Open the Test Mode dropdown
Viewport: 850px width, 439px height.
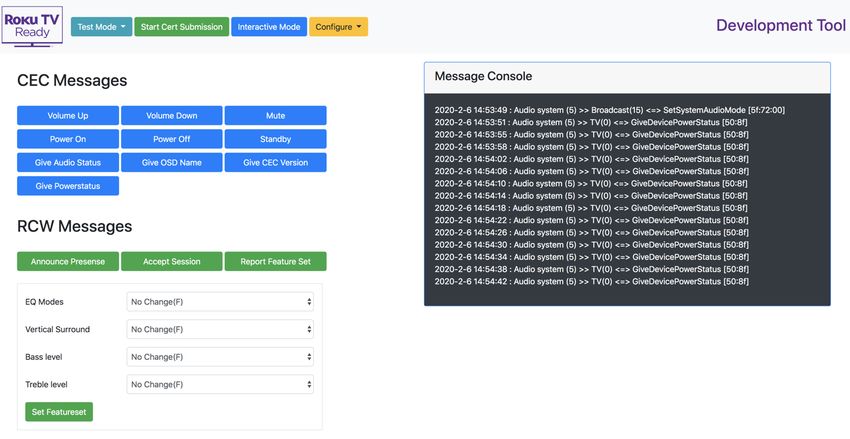(101, 27)
